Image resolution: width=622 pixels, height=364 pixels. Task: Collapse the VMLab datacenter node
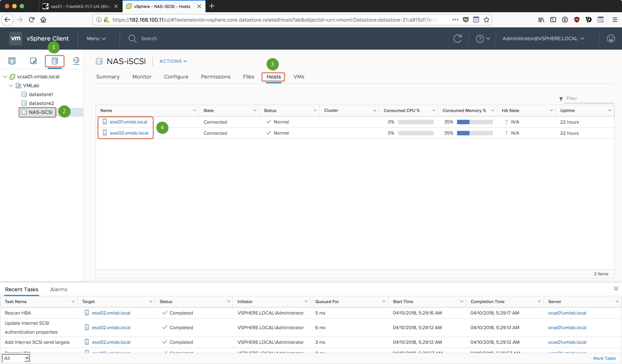point(11,86)
